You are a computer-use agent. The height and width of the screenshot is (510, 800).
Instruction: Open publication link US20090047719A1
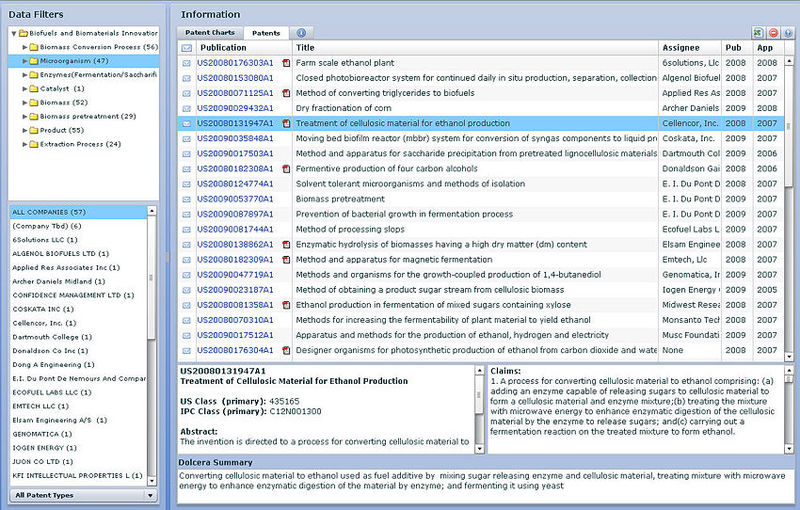coord(235,274)
